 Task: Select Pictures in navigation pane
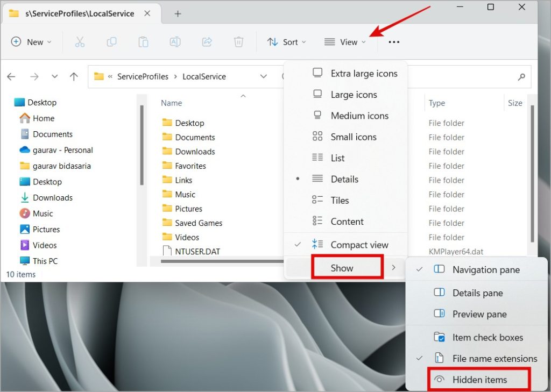click(40, 230)
